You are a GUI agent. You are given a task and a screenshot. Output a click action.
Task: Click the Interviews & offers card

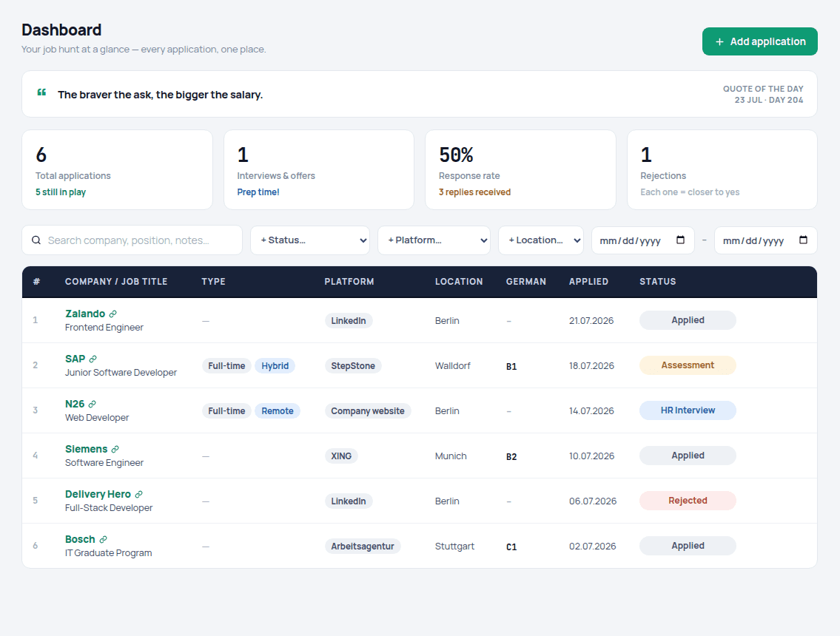[319, 169]
